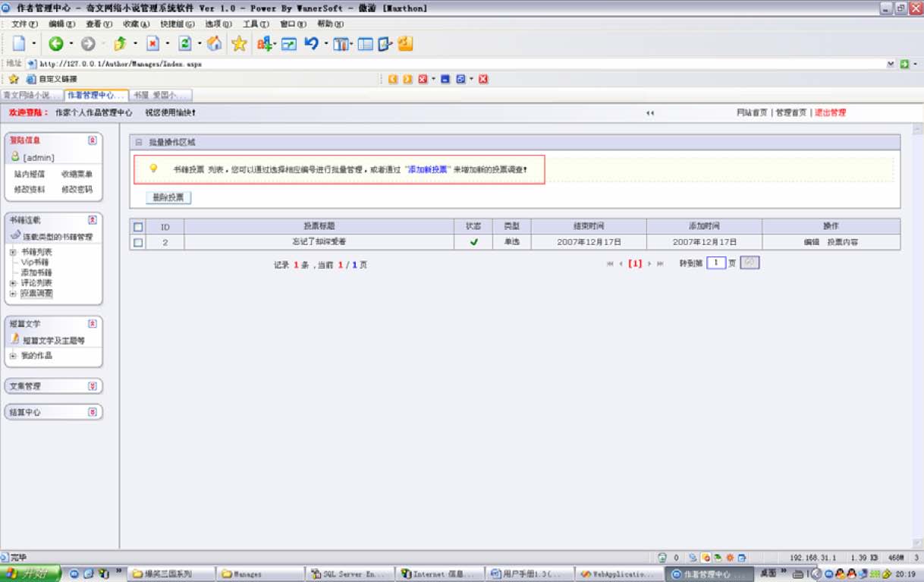Click the URL address field
924x582 pixels.
point(461,64)
